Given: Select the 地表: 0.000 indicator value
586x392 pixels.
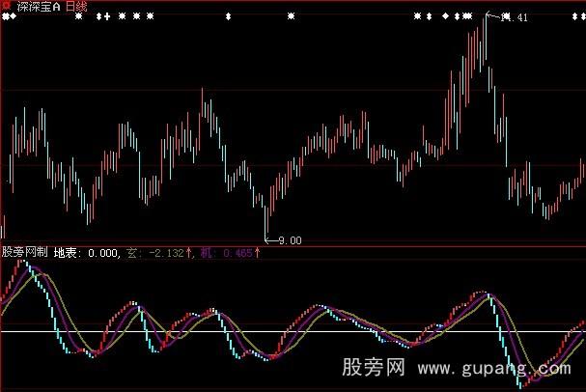Looking at the screenshot, I should [x=85, y=253].
